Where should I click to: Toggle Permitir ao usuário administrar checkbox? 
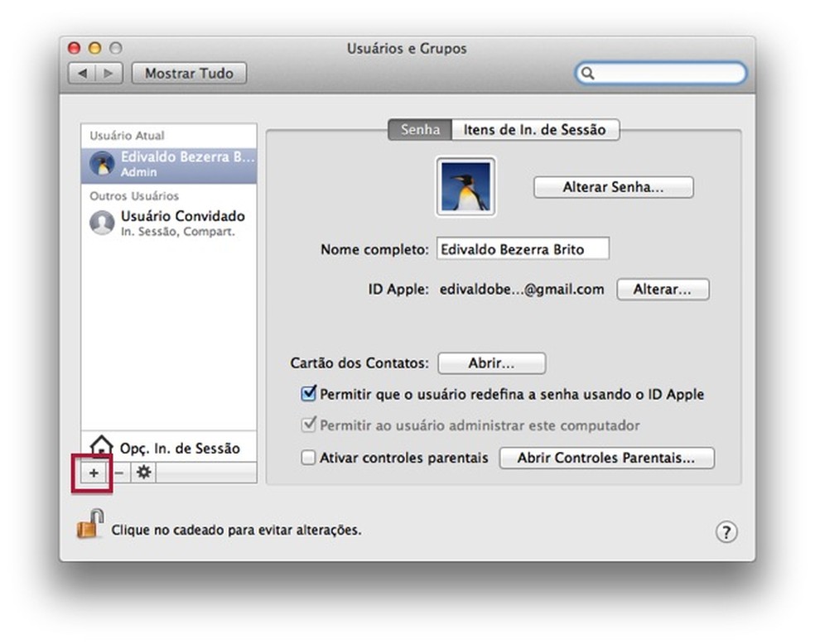click(309, 425)
